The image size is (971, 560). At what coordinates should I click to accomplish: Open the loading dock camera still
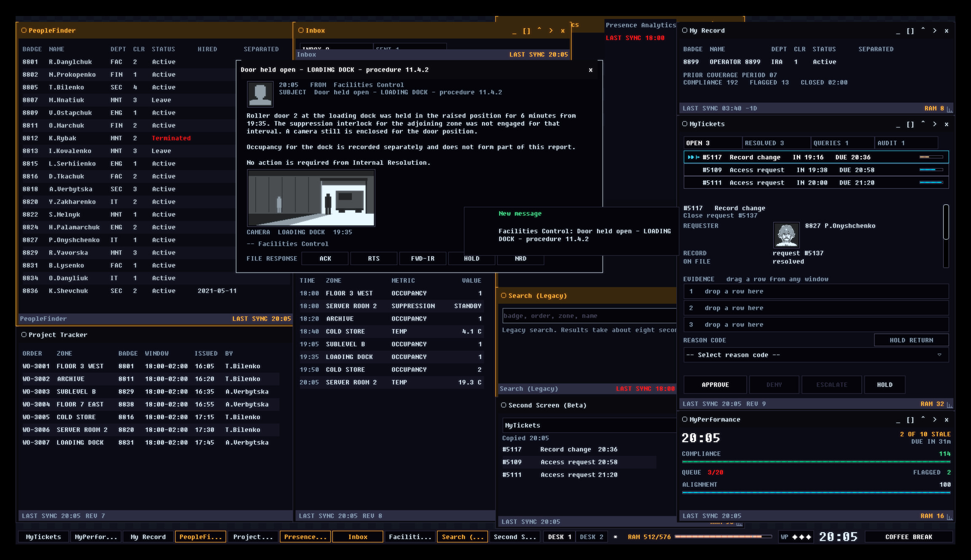311,198
